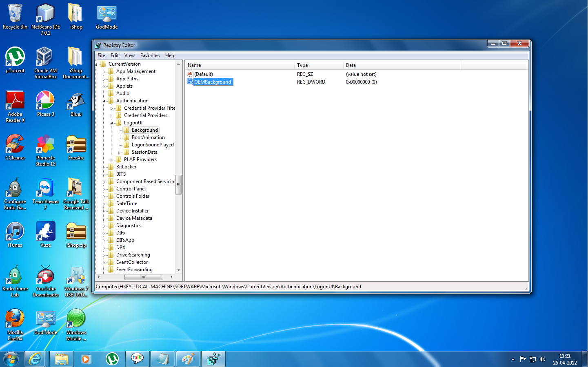Show hidden tray icons arrow
The width and height of the screenshot is (588, 367).
(x=513, y=359)
